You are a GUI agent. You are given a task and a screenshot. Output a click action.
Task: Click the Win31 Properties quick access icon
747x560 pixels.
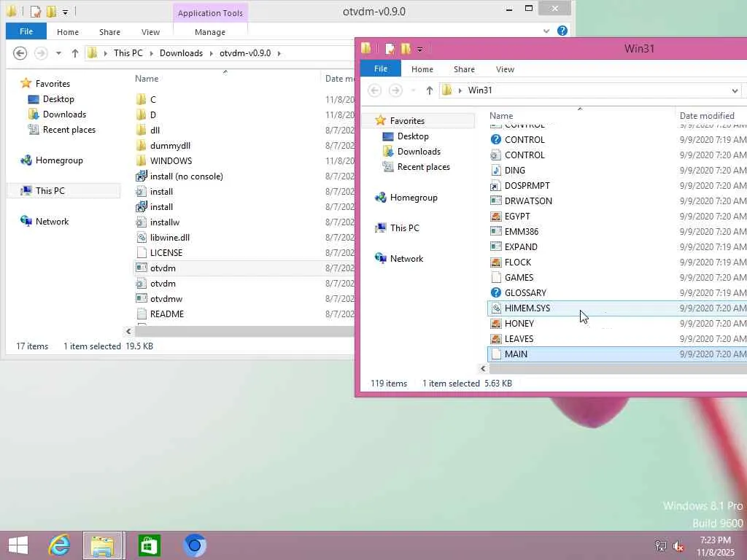tap(390, 49)
